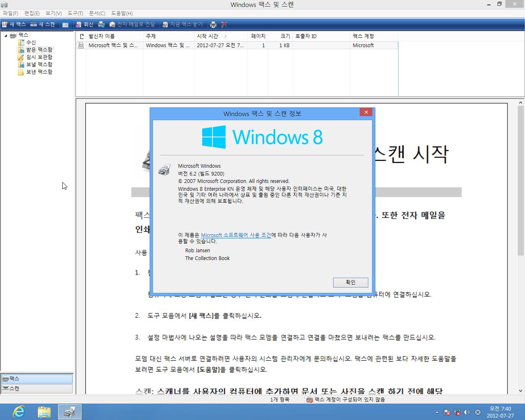Click preview scrollbar down arrow

click(x=521, y=391)
